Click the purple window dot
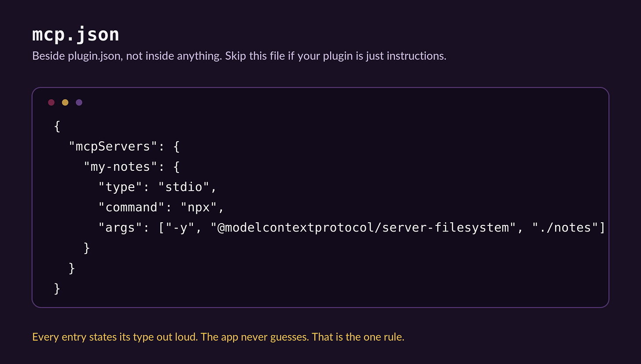Image resolution: width=641 pixels, height=364 pixels. [79, 103]
